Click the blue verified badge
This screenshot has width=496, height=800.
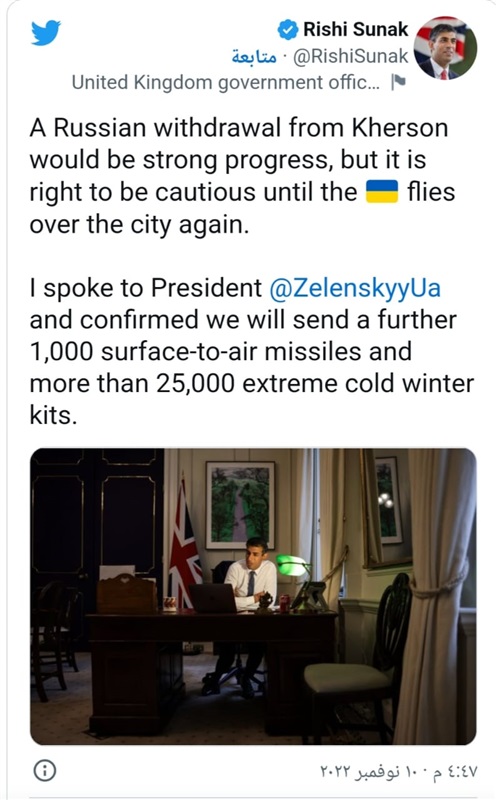pyautogui.click(x=288, y=30)
